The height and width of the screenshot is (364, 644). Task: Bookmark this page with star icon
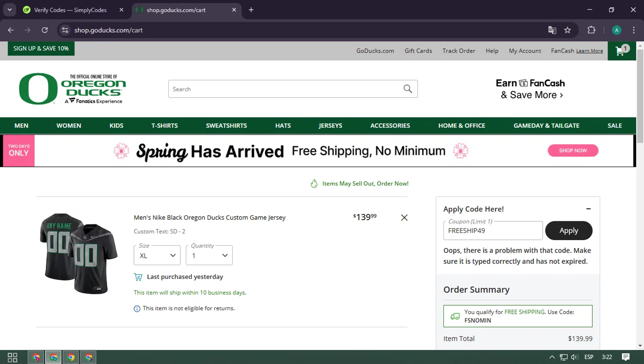(568, 30)
